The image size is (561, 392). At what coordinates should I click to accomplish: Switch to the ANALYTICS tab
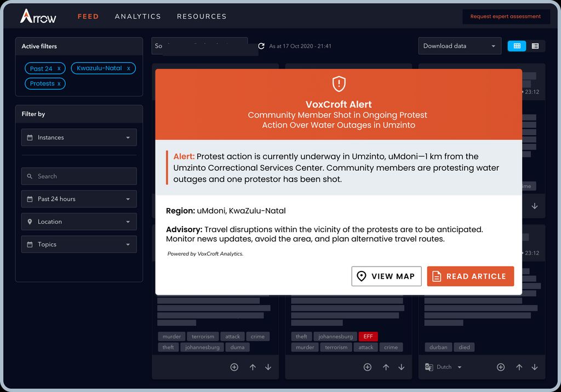coord(138,16)
